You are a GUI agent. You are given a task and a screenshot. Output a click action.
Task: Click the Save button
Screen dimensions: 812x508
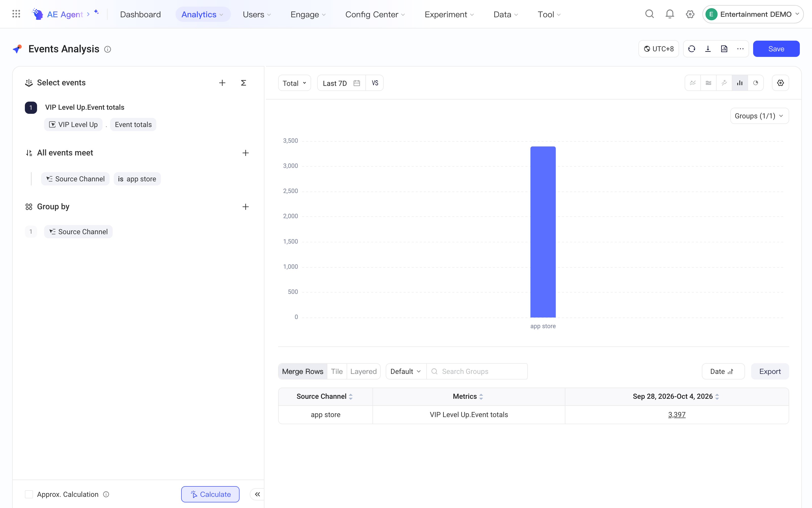[x=776, y=49]
